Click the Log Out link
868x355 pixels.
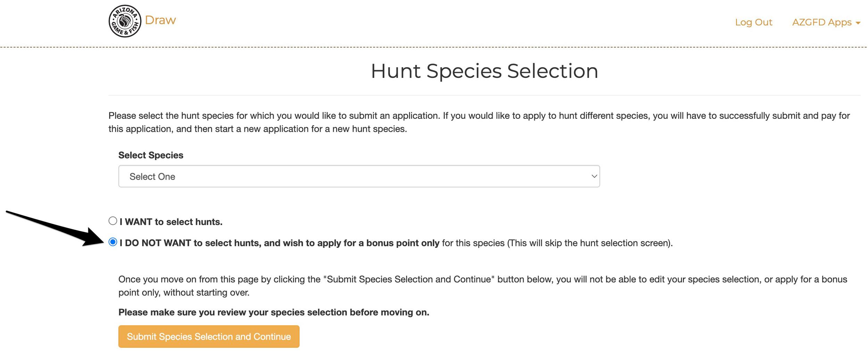tap(753, 22)
